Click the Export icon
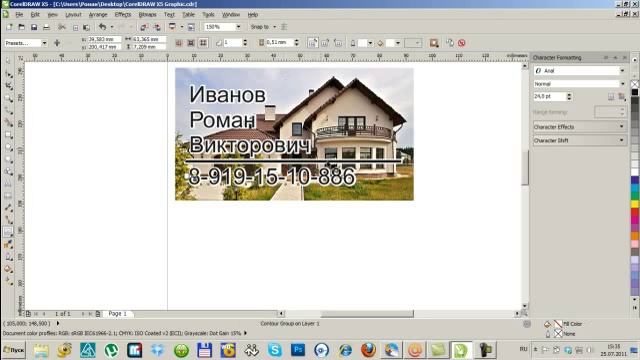 tap(157, 27)
